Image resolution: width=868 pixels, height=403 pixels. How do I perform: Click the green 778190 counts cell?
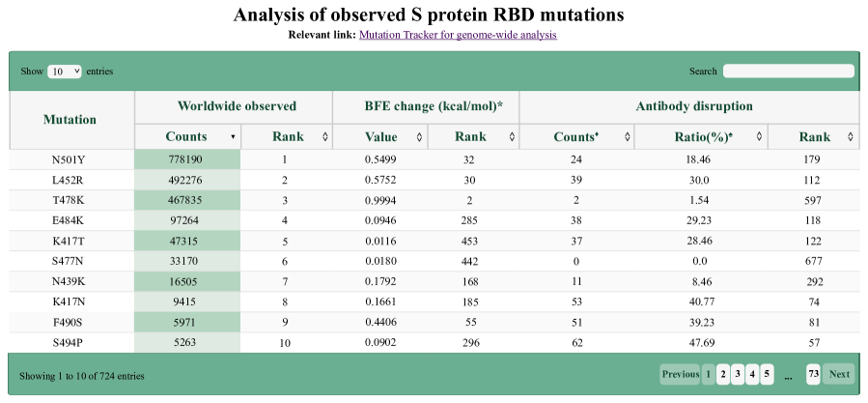187,159
